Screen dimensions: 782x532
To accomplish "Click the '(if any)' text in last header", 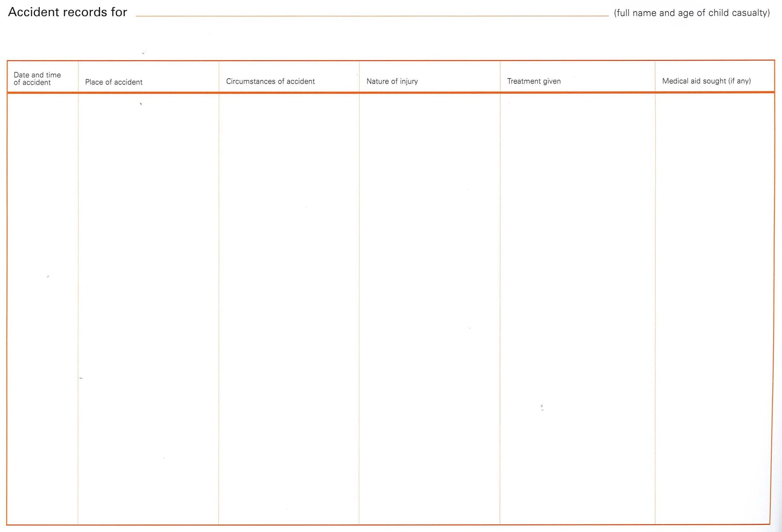I will (739, 81).
